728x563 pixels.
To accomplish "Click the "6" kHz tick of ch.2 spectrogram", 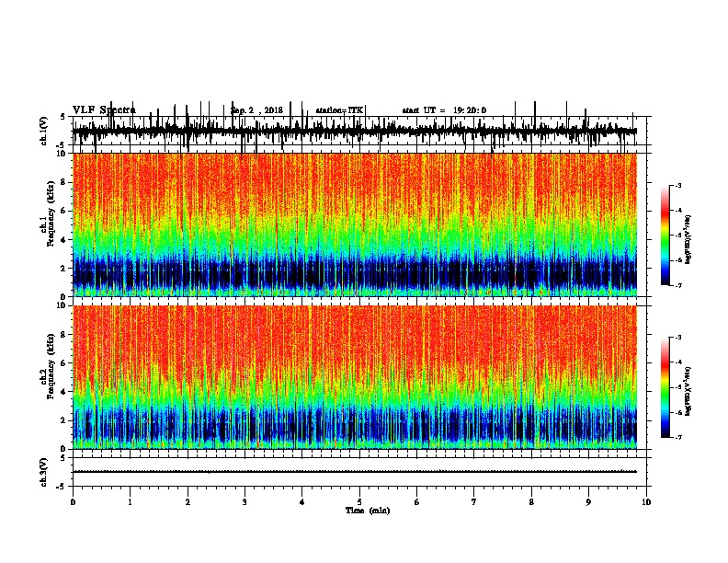I will point(63,362).
